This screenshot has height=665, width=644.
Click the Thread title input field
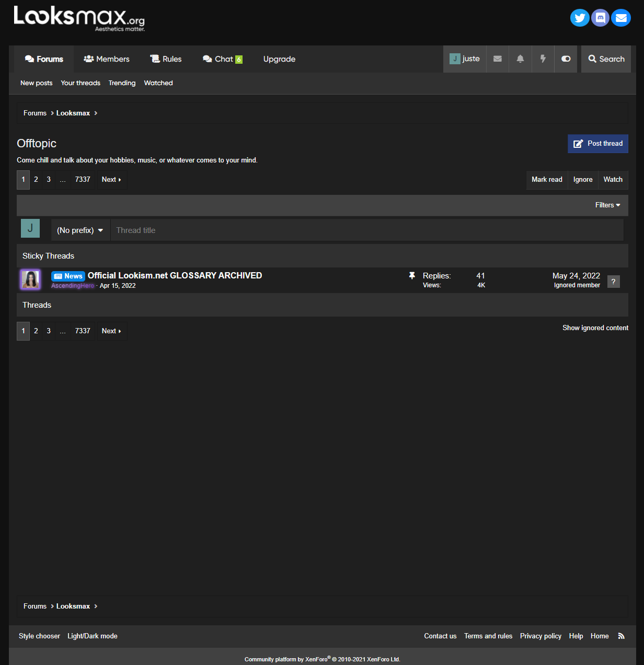pos(367,230)
